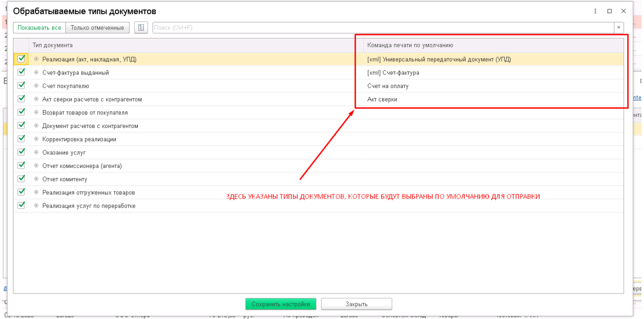Expand Акт сверки расчетов с контрагентом row
Image resolution: width=644 pixels, height=319 pixels.
pyautogui.click(x=36, y=99)
